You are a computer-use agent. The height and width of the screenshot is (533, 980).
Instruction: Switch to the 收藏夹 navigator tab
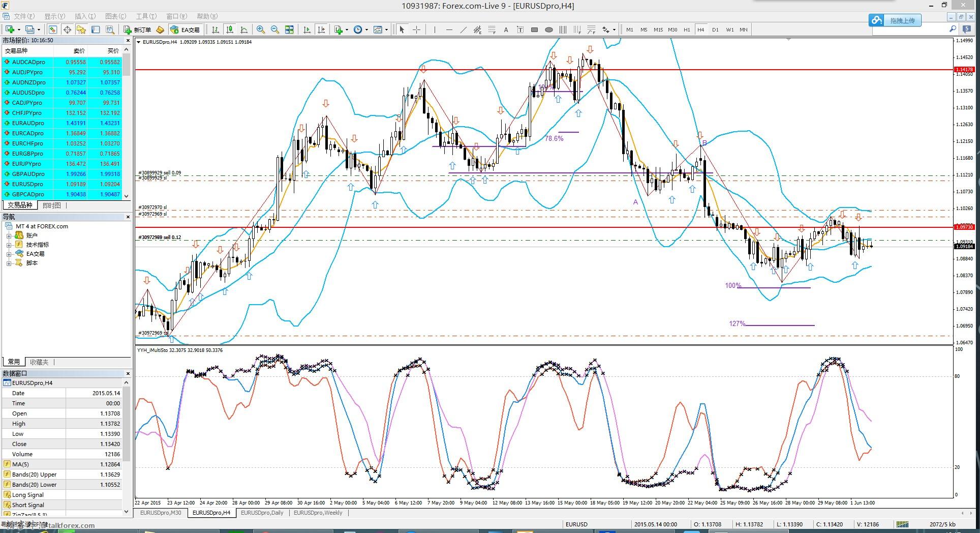point(39,362)
